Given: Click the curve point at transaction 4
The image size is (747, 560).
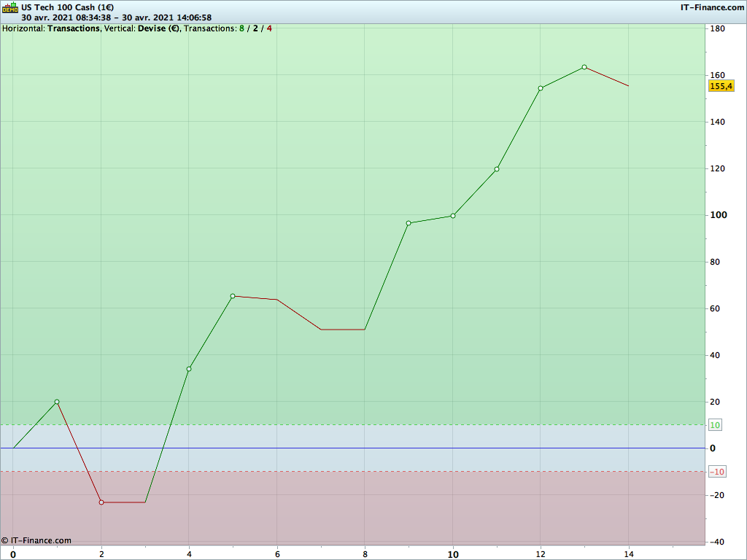Looking at the screenshot, I should [x=189, y=369].
